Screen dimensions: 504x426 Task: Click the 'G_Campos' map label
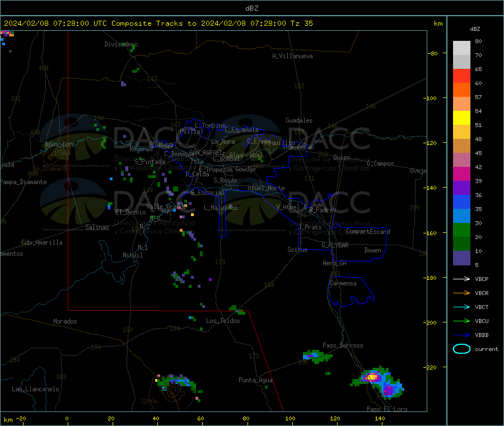pos(380,163)
